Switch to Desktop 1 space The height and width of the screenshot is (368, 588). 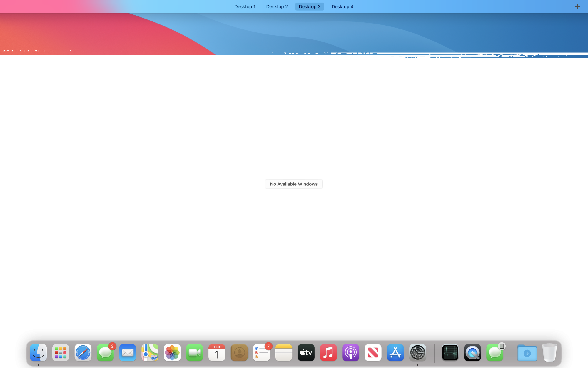(245, 6)
